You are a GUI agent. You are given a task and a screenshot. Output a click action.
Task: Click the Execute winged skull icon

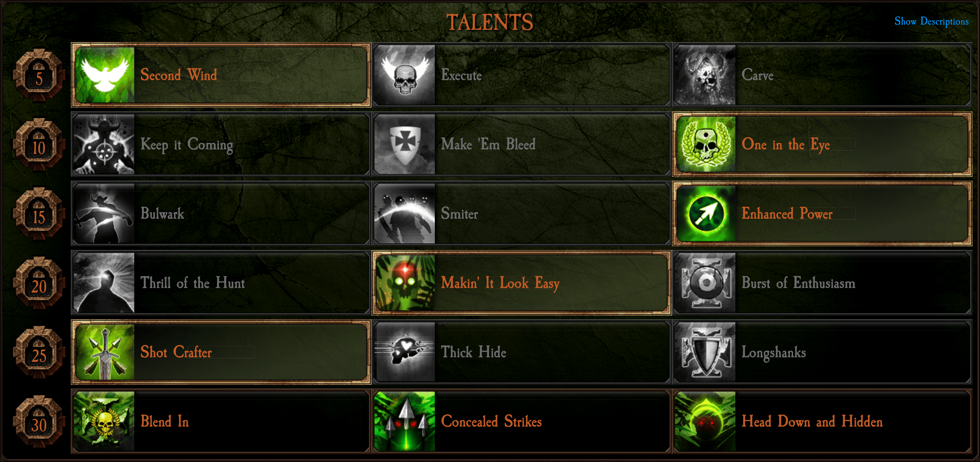pyautogui.click(x=404, y=75)
